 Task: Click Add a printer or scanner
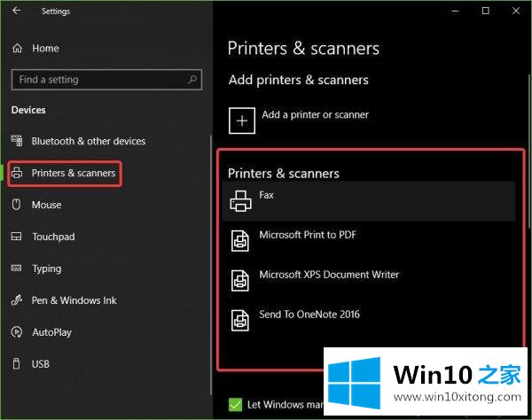click(315, 114)
